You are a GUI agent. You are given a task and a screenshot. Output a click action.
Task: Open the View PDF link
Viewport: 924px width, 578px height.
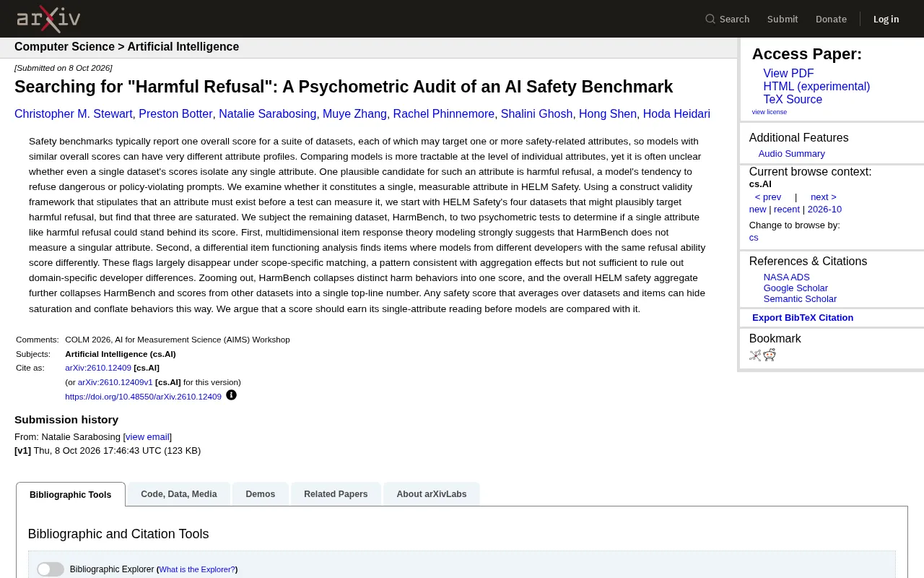788,74
